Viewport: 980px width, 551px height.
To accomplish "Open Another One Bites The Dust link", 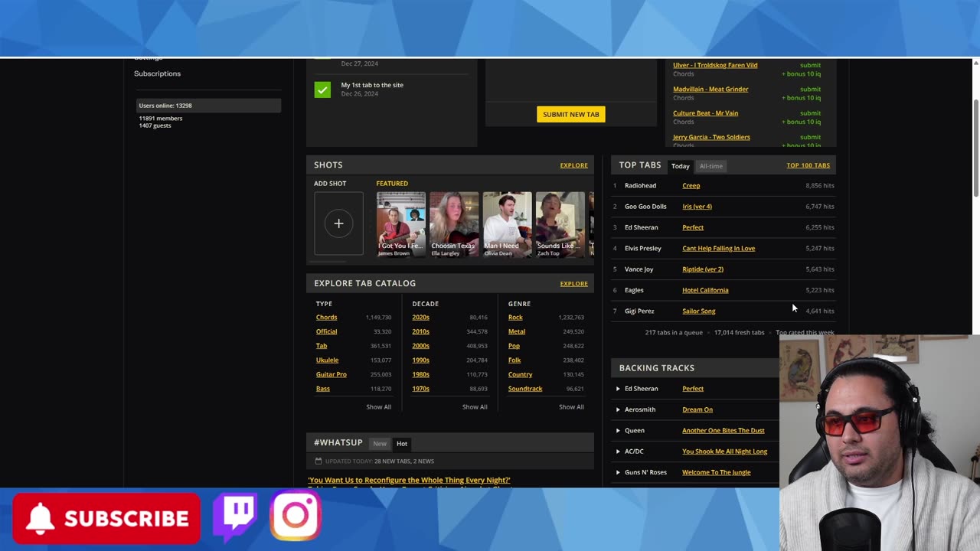I will point(724,430).
